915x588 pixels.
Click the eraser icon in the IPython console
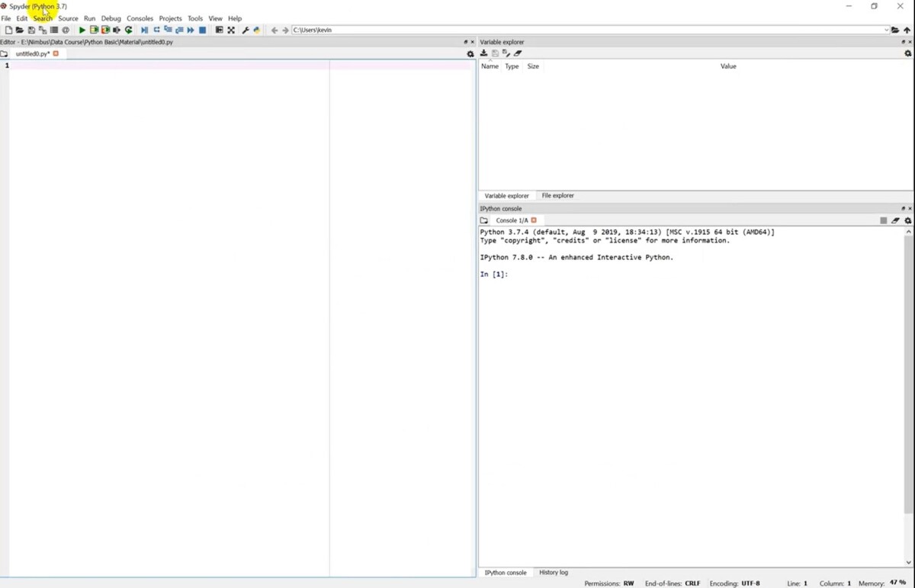click(896, 220)
